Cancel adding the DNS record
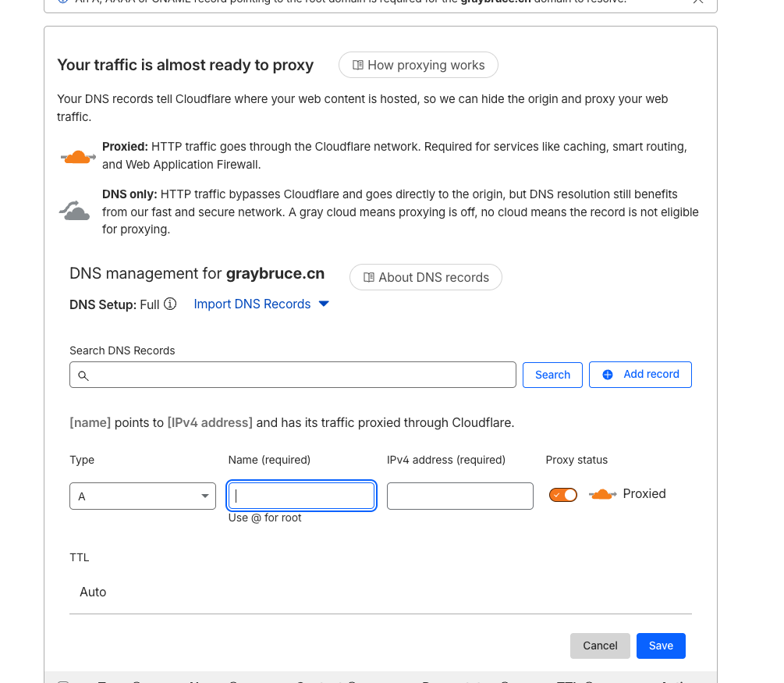The height and width of the screenshot is (683, 784). (x=600, y=646)
